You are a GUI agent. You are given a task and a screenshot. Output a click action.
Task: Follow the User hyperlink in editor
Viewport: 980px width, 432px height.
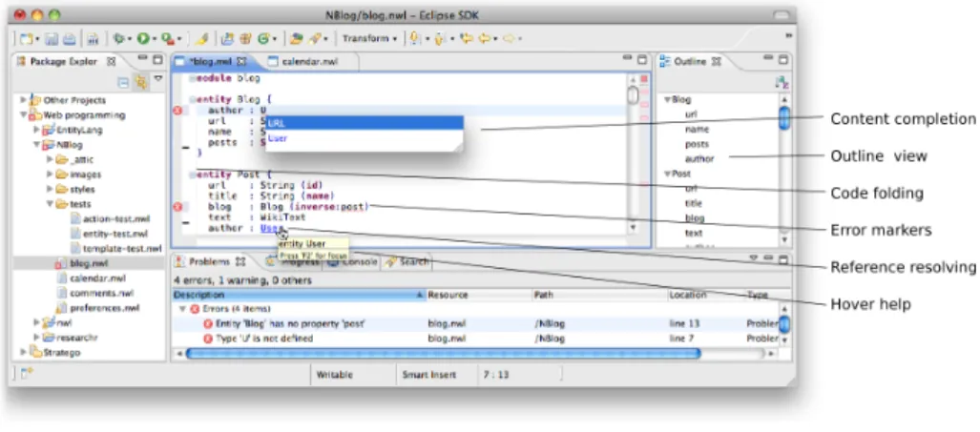point(271,229)
